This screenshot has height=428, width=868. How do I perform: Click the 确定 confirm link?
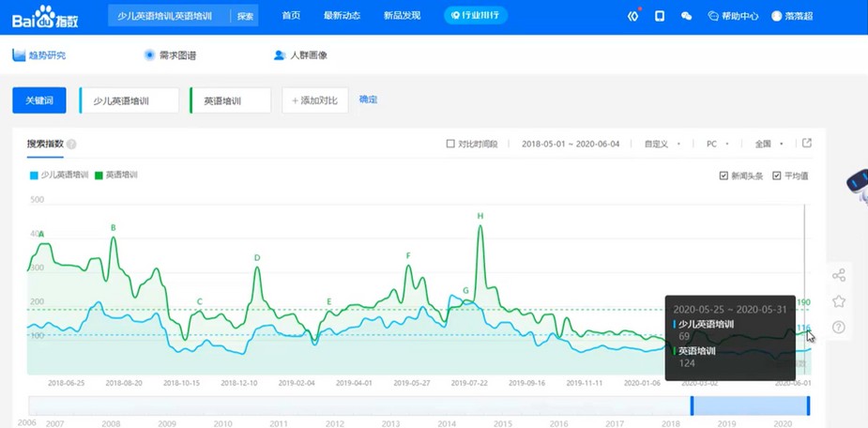368,99
